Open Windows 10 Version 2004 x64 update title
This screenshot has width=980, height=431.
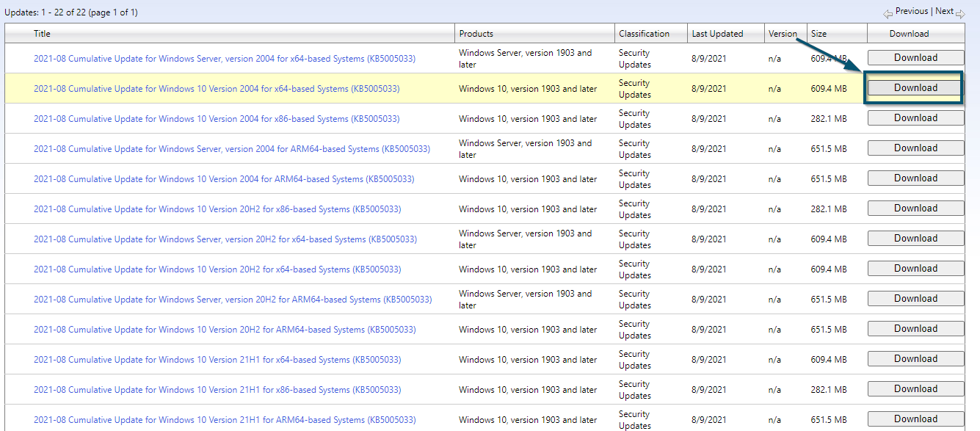(217, 89)
